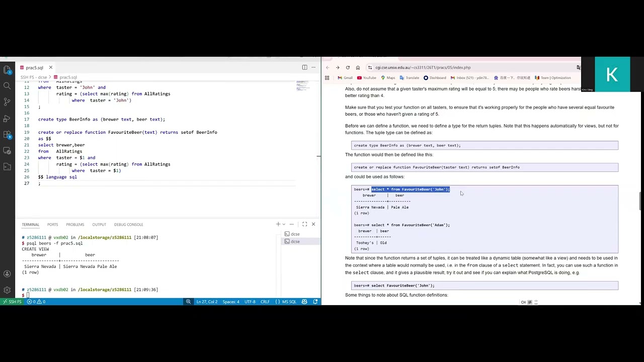
Task: Open the editor More Actions menu
Action: pos(313,67)
